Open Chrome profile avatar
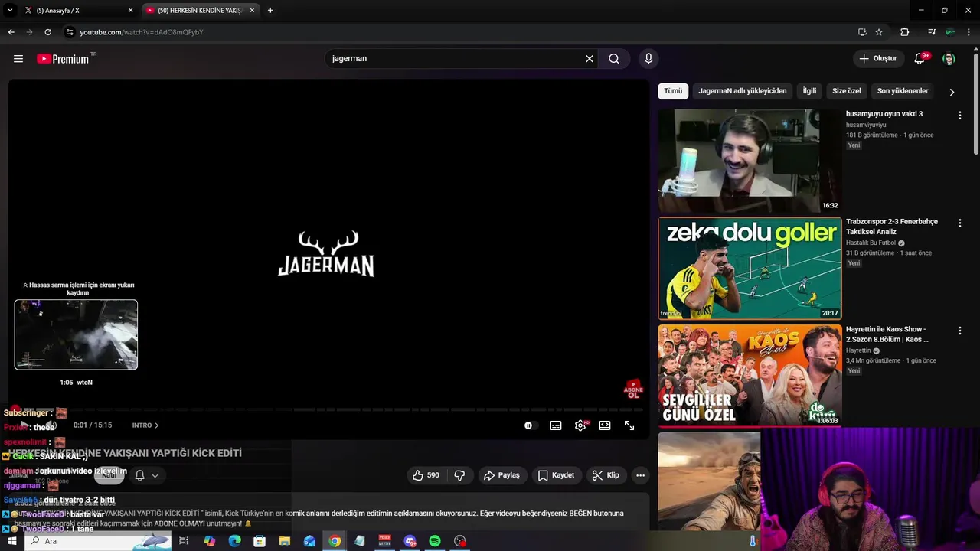Image resolution: width=980 pixels, height=551 pixels. pos(950,32)
